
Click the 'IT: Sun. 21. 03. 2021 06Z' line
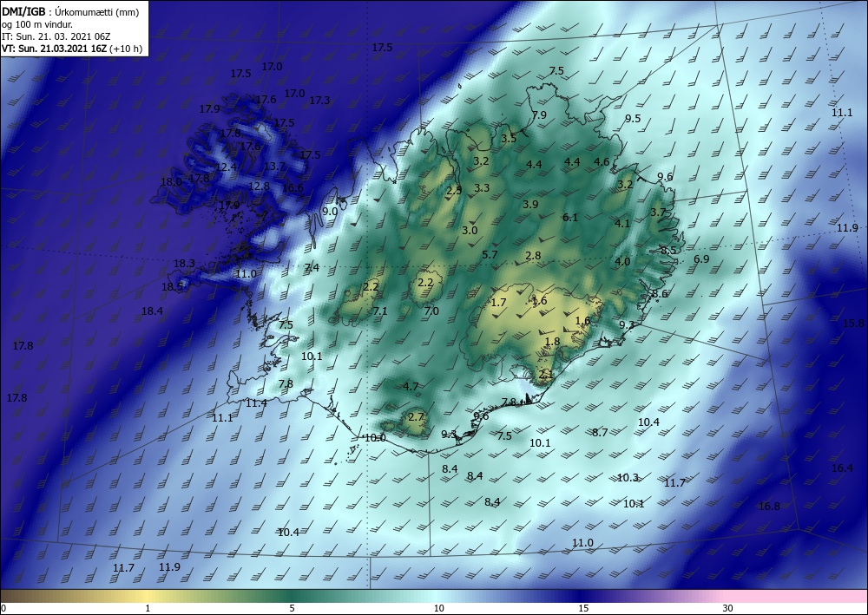56,36
